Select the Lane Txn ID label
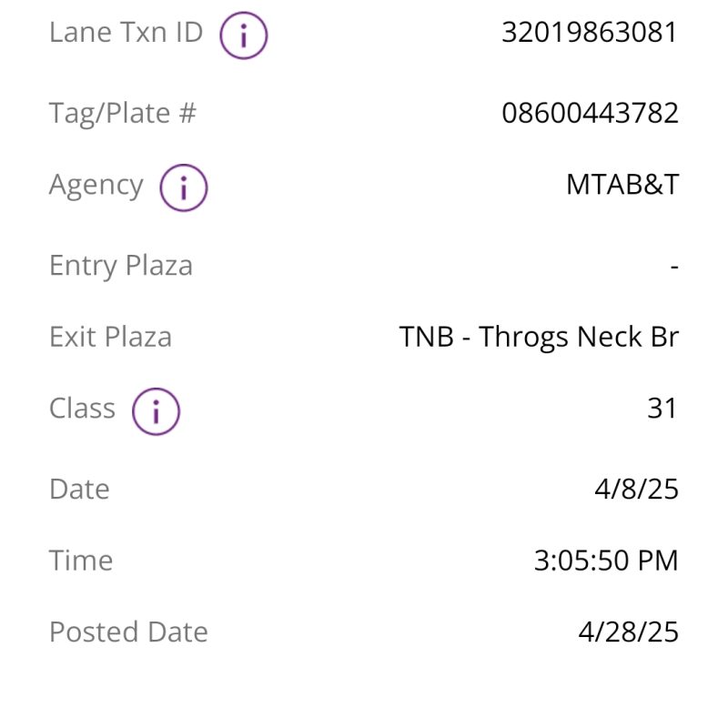728x728 pixels. [x=126, y=32]
